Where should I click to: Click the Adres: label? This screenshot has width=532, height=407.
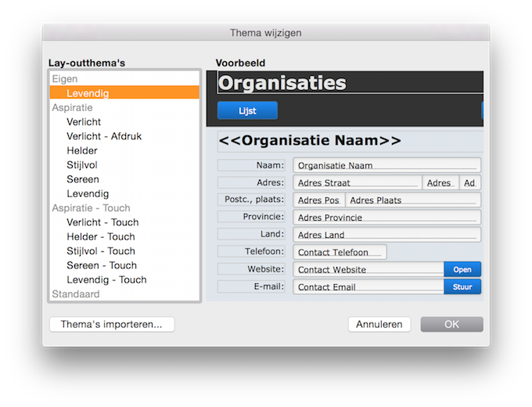251,182
